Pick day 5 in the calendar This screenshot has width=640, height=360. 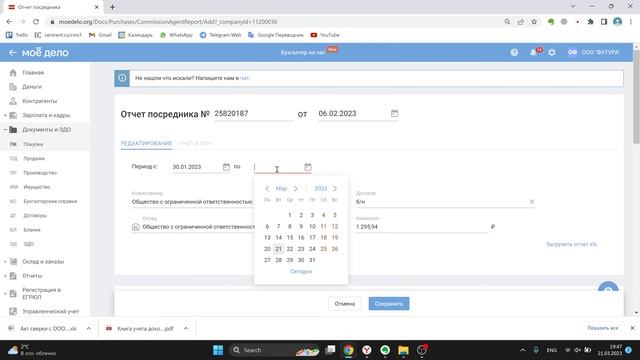(335, 215)
